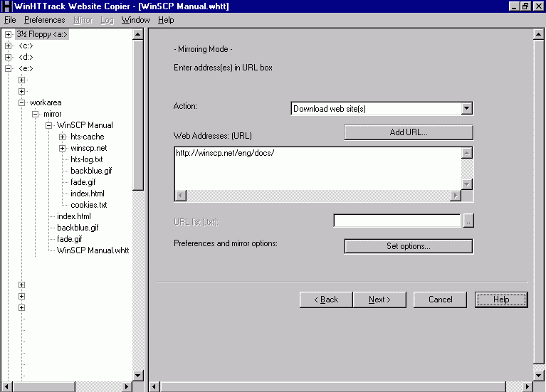Collapse the workarea folder
This screenshot has height=392, width=546.
21,102
